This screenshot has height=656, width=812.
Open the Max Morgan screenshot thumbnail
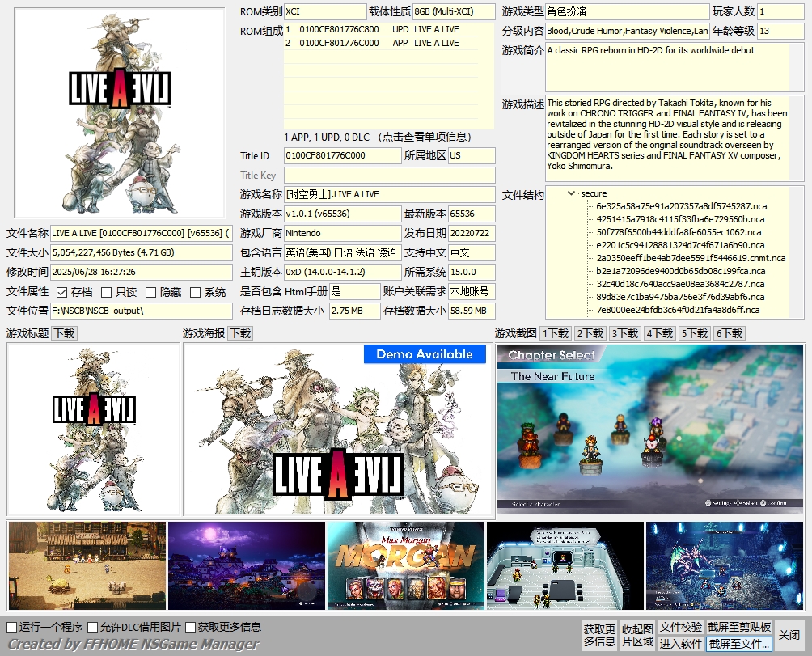click(406, 565)
